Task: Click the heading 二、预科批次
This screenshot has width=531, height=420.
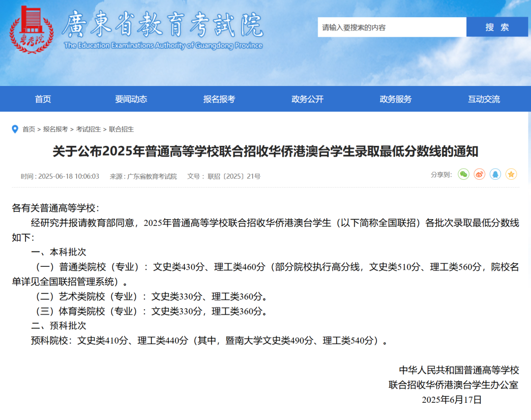Action: (59, 326)
